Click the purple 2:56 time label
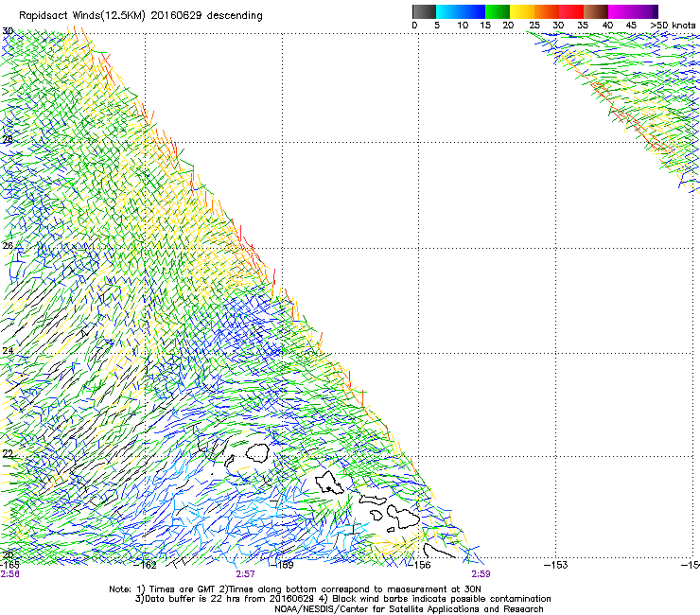The height and width of the screenshot is (615, 700). pos(9,574)
